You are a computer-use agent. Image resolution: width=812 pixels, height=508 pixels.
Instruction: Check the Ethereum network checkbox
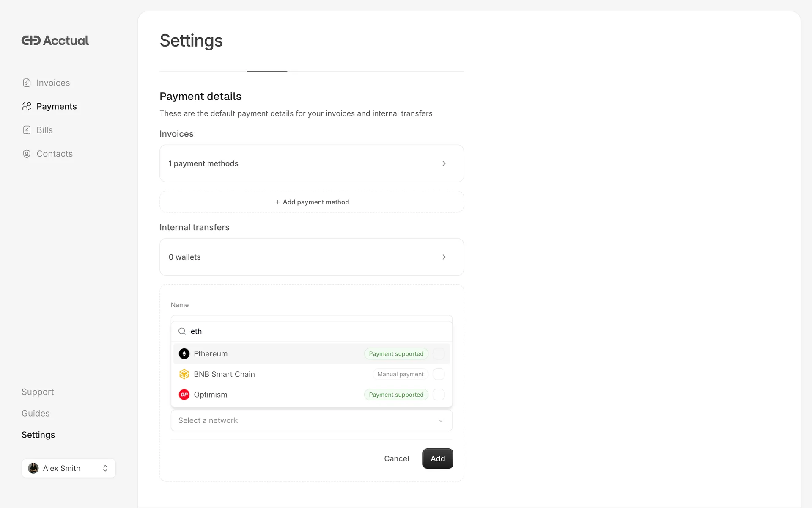coord(439,354)
